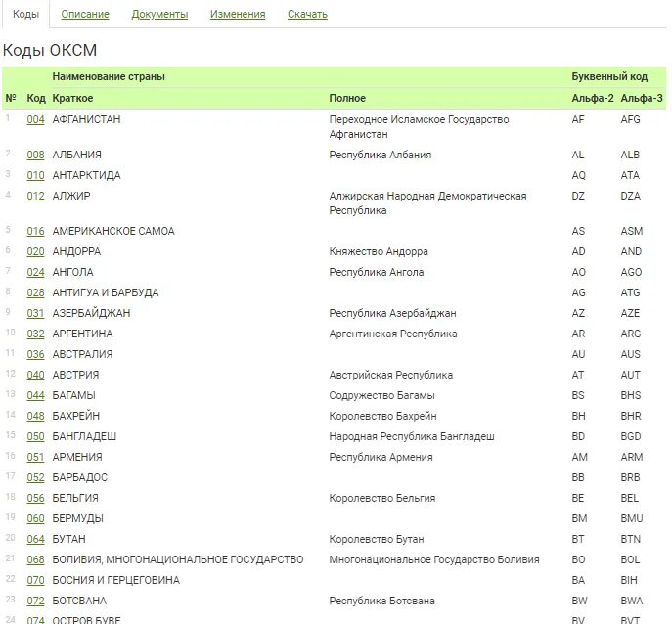Screen dimensions: 672x624
Task: Open code link 048 for Бахрейн
Action: (35, 416)
